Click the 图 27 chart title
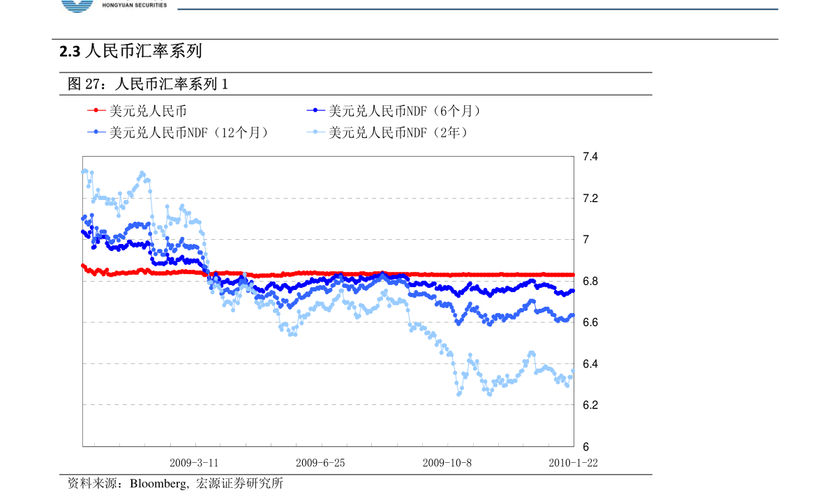Viewport: 831px width, 504px height. coord(147,84)
